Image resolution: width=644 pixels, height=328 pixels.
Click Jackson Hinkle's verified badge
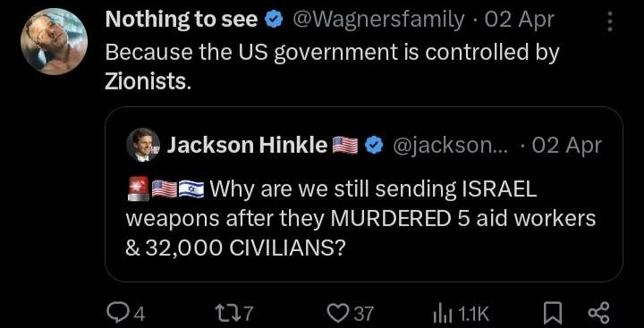374,146
